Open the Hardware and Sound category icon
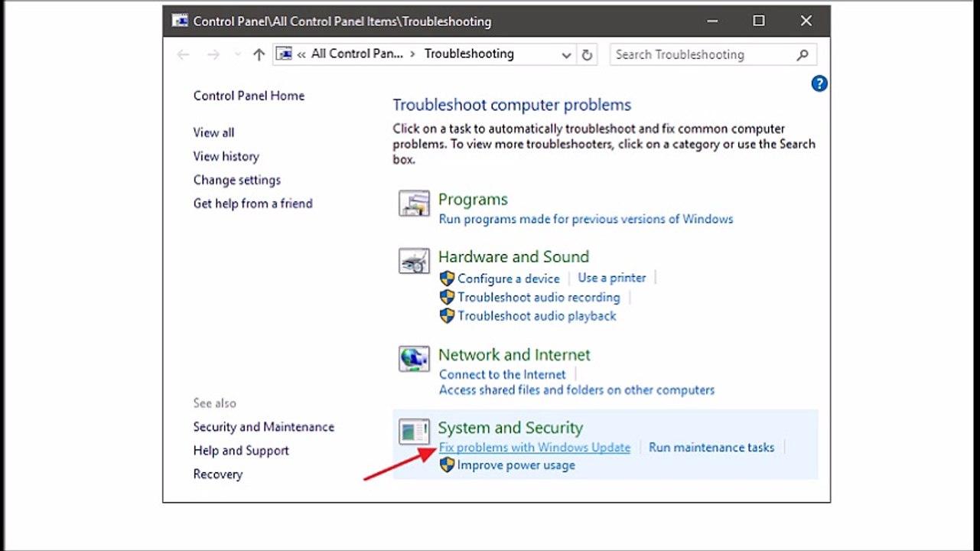 (414, 261)
